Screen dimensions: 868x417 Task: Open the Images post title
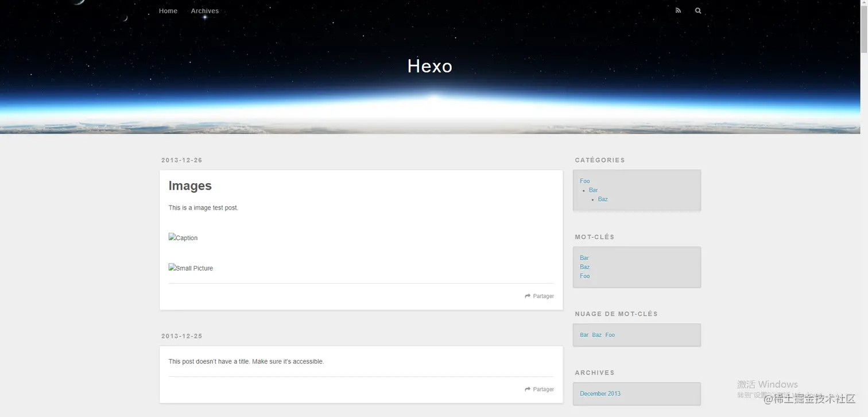click(x=190, y=186)
